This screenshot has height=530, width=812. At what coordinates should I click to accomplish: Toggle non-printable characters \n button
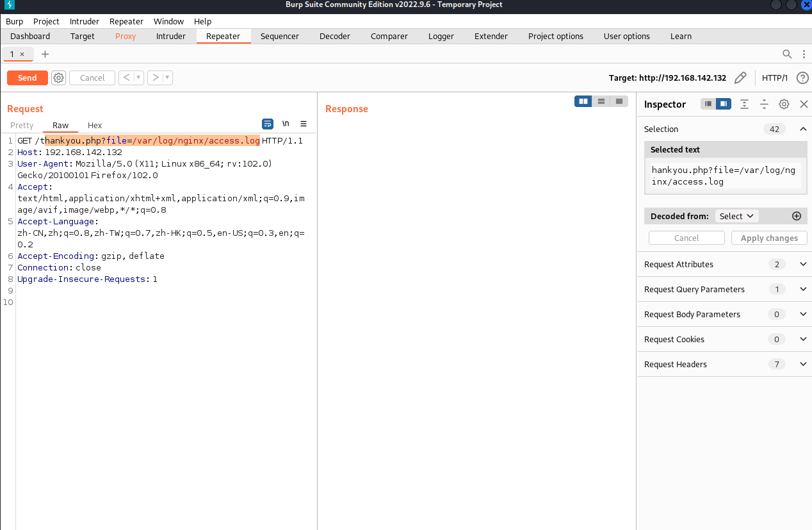click(286, 124)
